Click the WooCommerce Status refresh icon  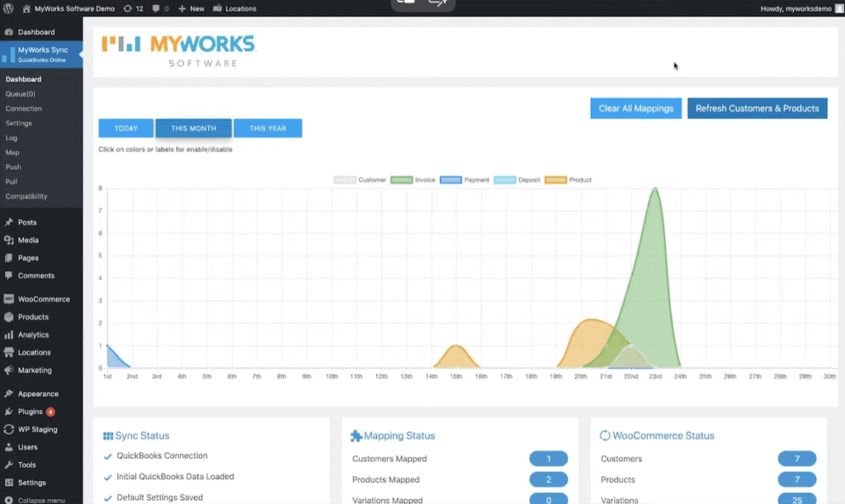pyautogui.click(x=605, y=436)
